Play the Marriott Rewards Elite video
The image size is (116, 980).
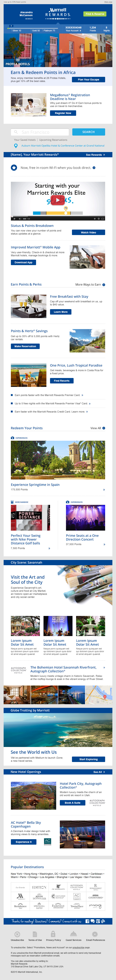pyautogui.click(x=58, y=200)
